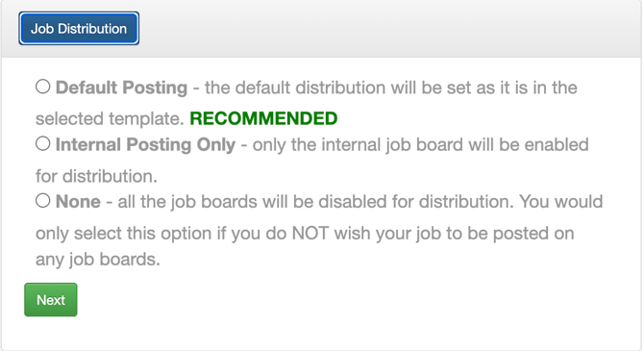Select the None radio button
The height and width of the screenshot is (351, 644).
click(42, 201)
